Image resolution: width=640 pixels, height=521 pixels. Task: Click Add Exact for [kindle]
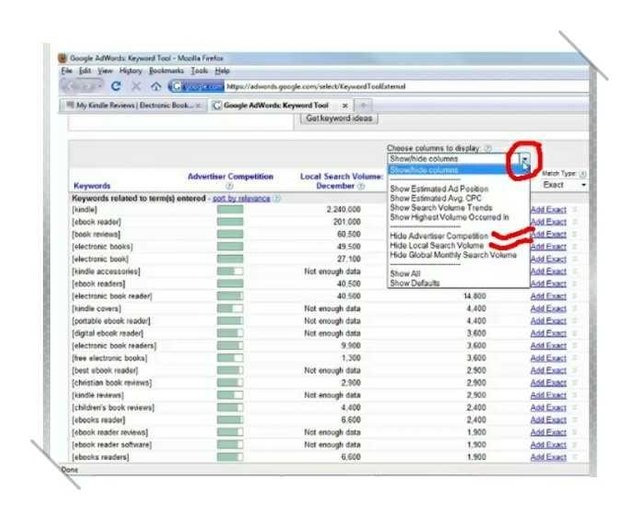pos(548,209)
